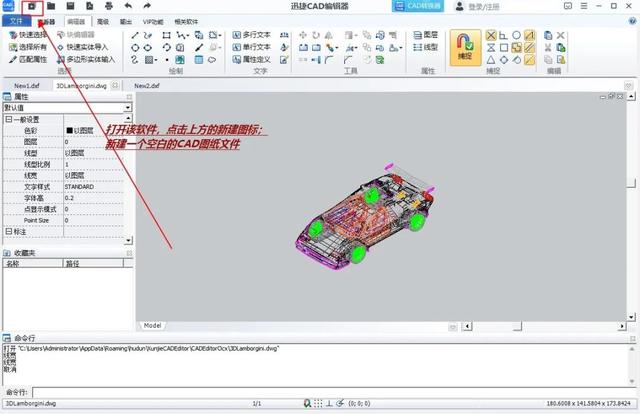This screenshot has height=414, width=640.
Task: Switch to the 编辑器 ribbon tab
Action: 76,22
